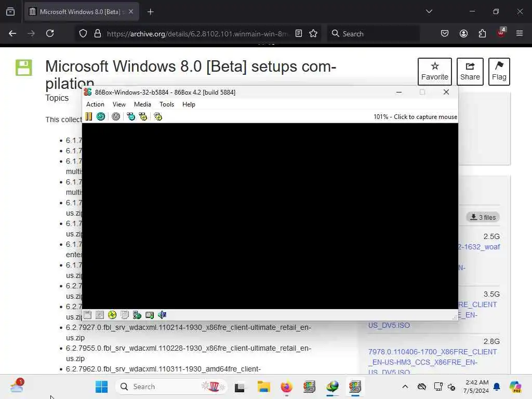The height and width of the screenshot is (399, 532).
Task: Open the Windows Start menu
Action: pos(101,387)
